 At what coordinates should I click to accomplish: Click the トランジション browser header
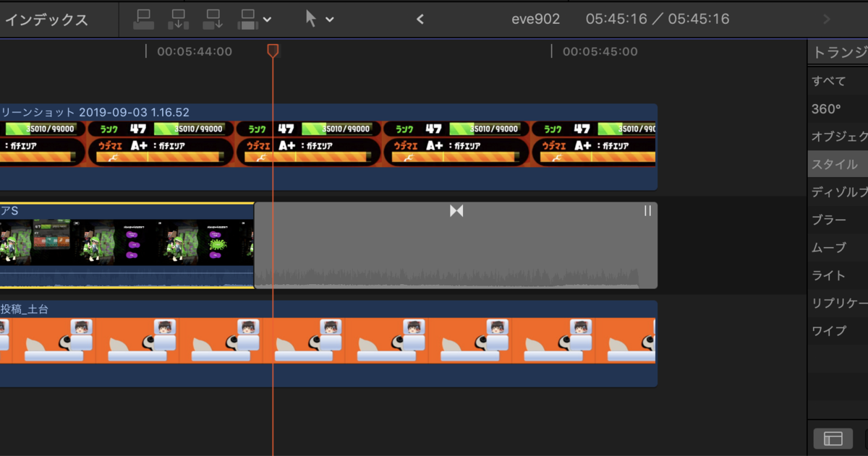(840, 53)
